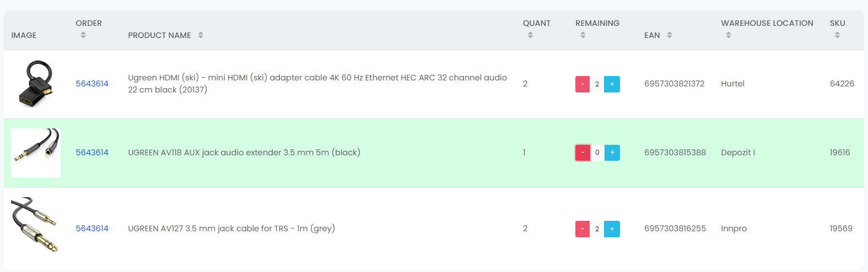This screenshot has width=868, height=272.
Task: Decrease remaining for AV118 AUX extender
Action: tap(583, 153)
